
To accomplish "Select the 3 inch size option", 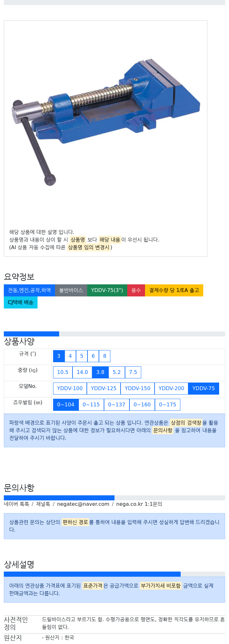I will coord(59,356).
